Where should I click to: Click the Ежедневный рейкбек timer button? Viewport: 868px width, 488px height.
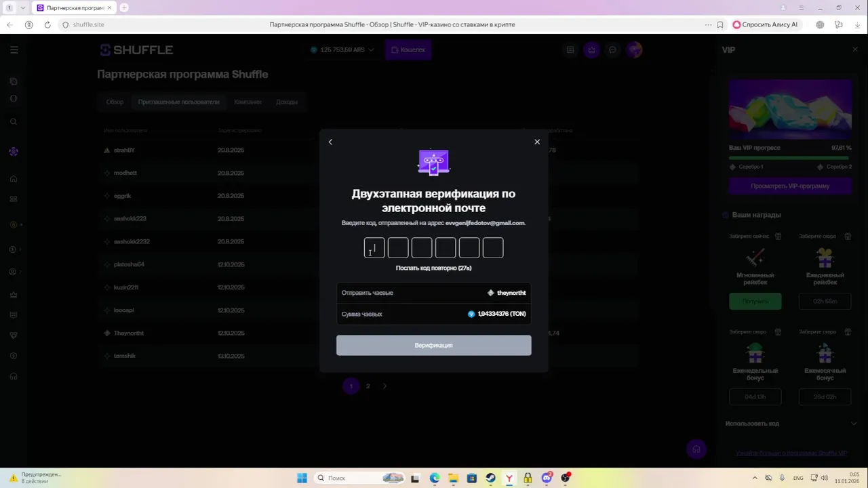825,301
